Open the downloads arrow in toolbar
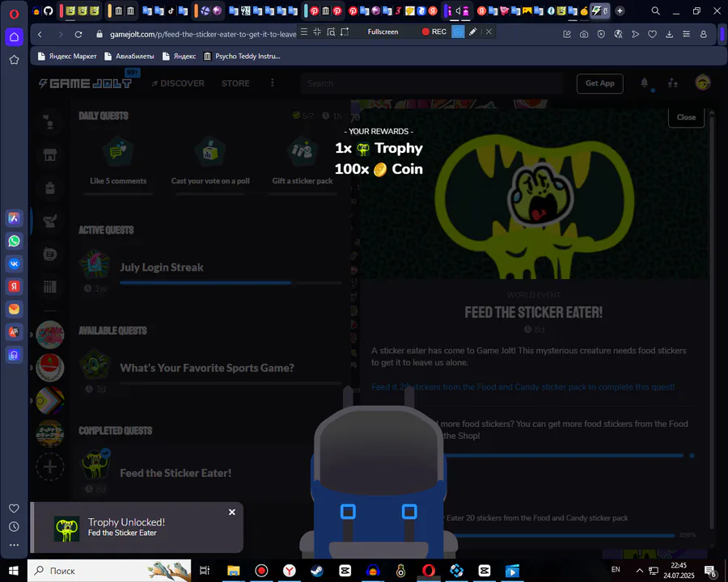 [669, 34]
